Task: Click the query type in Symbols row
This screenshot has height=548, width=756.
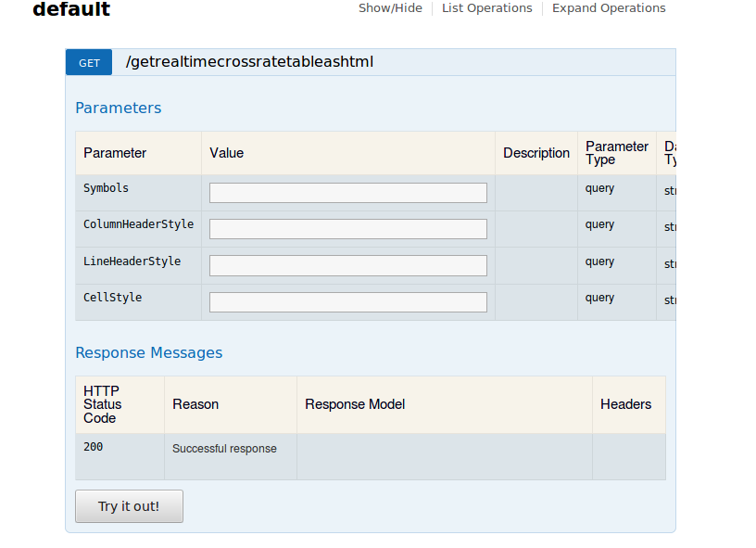Action: tap(599, 188)
